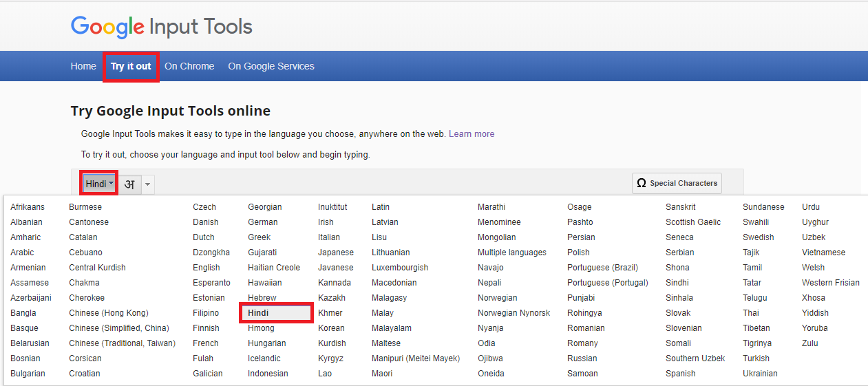Open Special Characters panel
Image resolution: width=868 pixels, height=386 pixels.
tap(677, 183)
